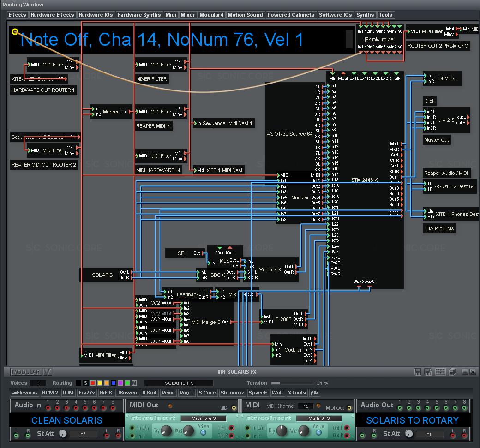Toggle Active button on MidiPole S insert

(203, 432)
